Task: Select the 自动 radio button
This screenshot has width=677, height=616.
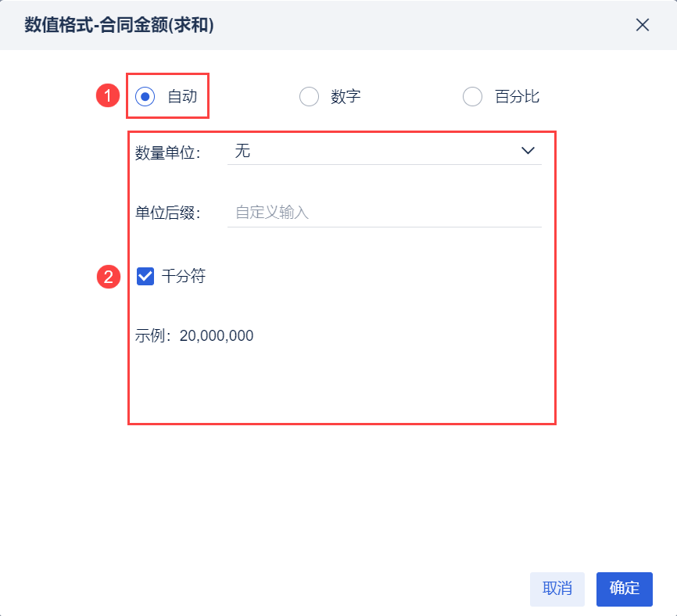Action: [x=145, y=96]
